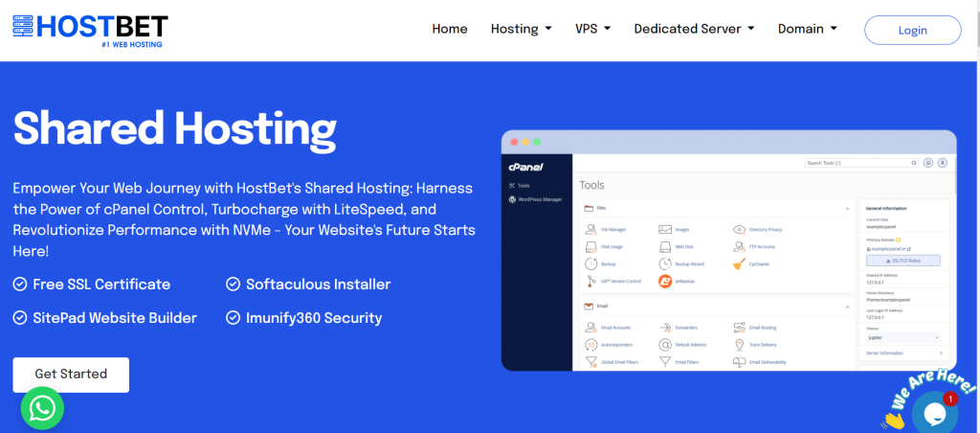Click the Shared Hosting heading
The width and height of the screenshot is (980, 433).
(x=175, y=127)
